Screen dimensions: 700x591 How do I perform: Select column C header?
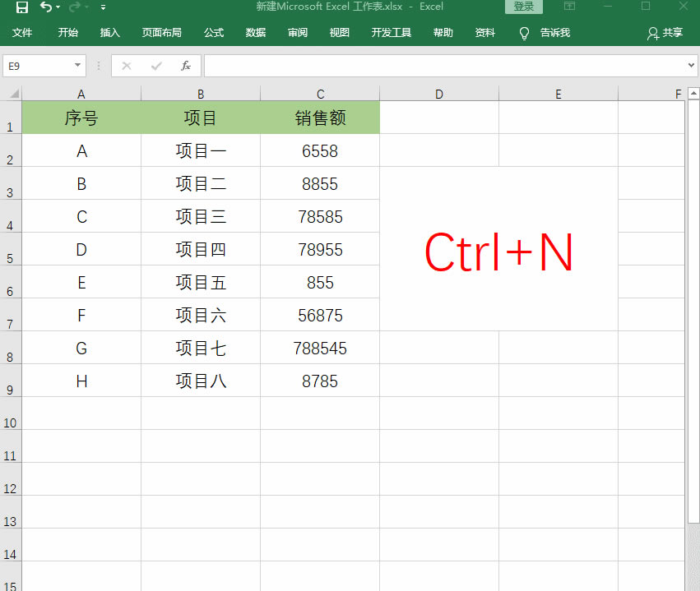pos(320,94)
